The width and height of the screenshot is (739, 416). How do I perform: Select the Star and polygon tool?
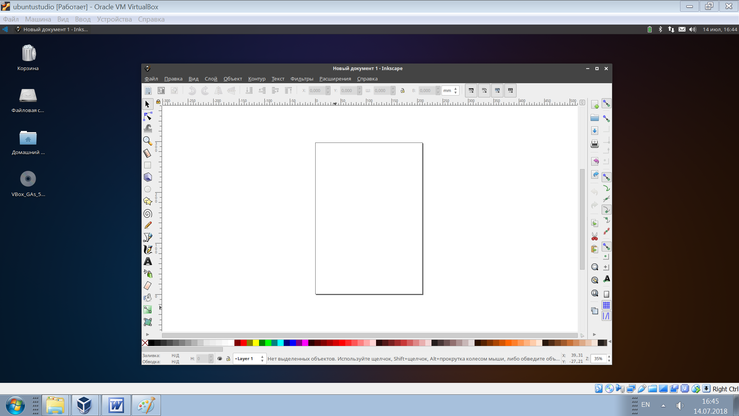pyautogui.click(x=148, y=201)
